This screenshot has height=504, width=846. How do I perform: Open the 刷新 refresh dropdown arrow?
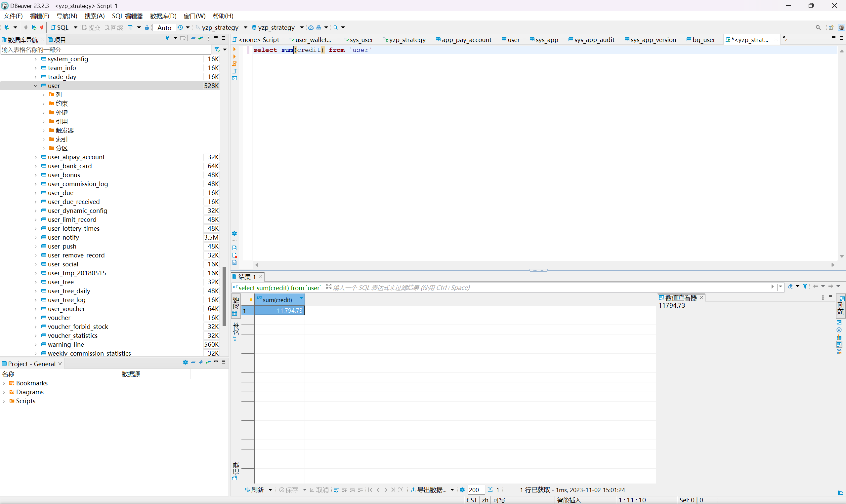[x=271, y=490]
